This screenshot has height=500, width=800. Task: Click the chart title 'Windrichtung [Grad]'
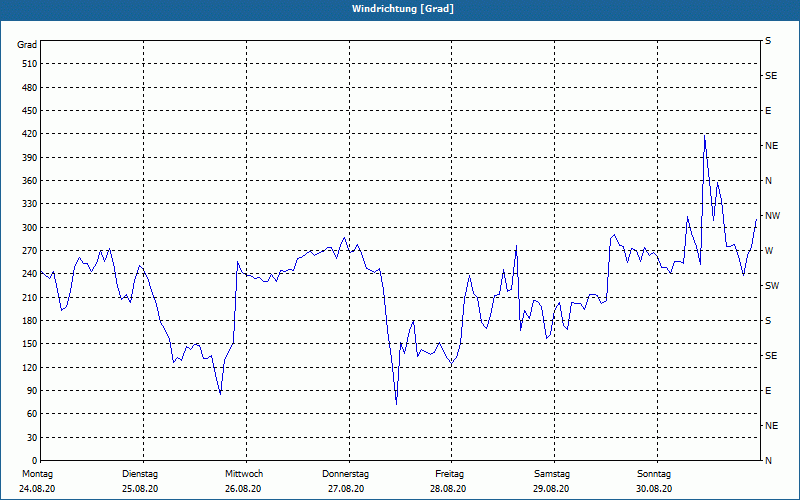point(403,9)
